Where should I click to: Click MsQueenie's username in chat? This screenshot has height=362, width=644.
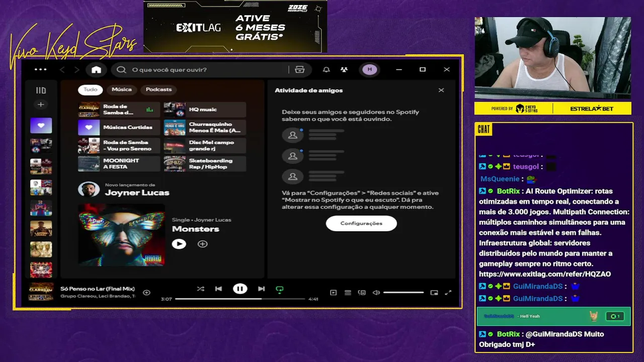pyautogui.click(x=500, y=179)
